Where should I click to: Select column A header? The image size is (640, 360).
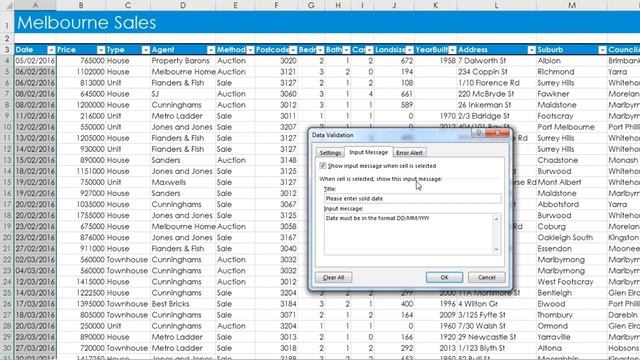(x=35, y=5)
